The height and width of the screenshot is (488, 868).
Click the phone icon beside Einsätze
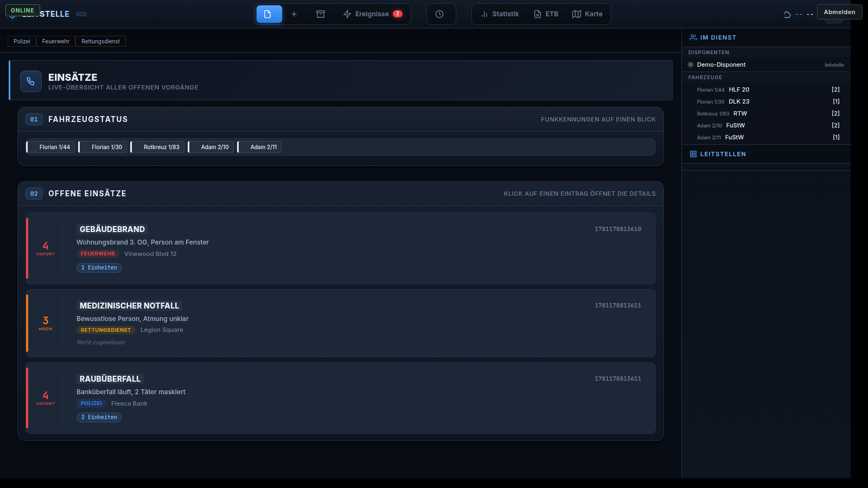click(31, 81)
